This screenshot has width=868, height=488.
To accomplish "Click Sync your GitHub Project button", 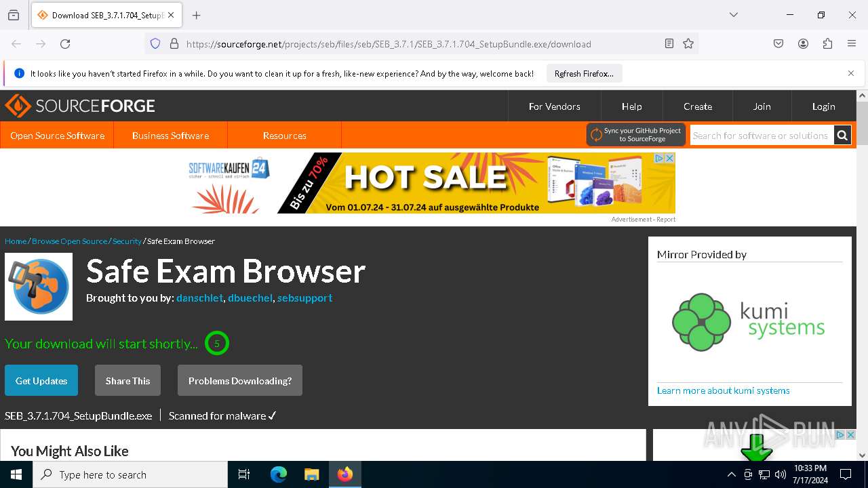I will coord(636,135).
